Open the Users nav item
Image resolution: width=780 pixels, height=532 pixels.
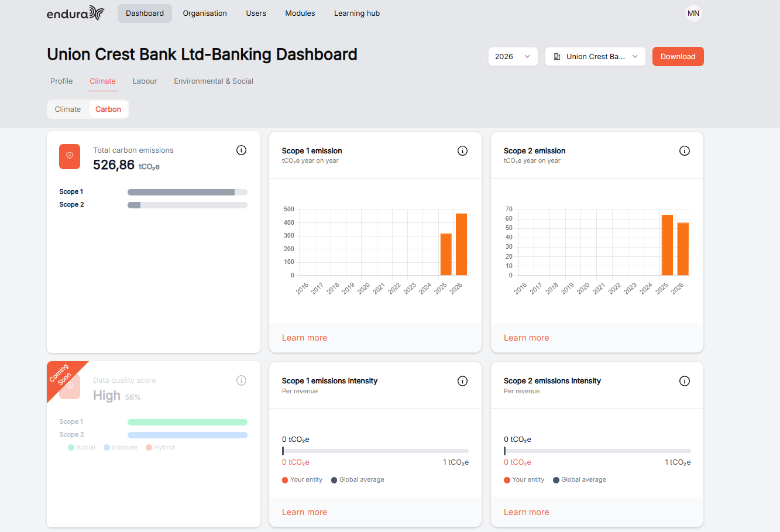coord(256,13)
